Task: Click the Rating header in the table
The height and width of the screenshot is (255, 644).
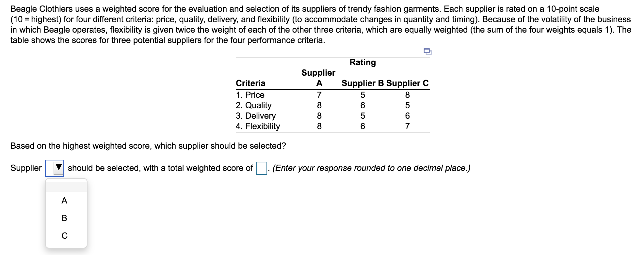Action: pyautogui.click(x=363, y=63)
